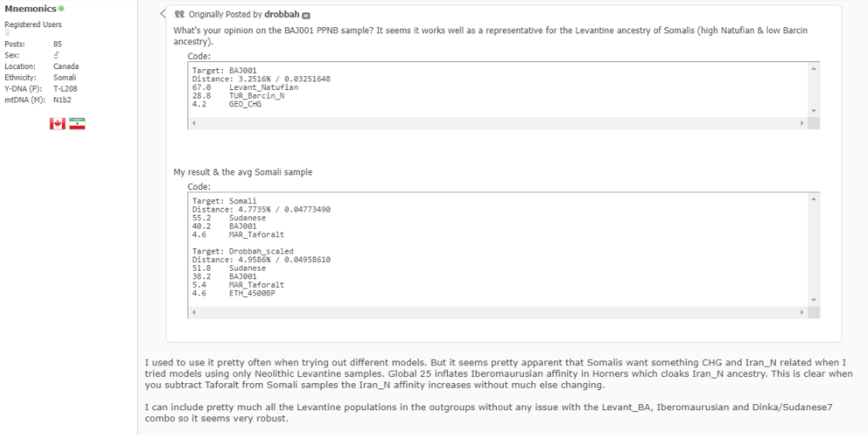The width and height of the screenshot is (868, 435).
Task: Click the quote marks icon in quoted post
Action: coord(179,15)
